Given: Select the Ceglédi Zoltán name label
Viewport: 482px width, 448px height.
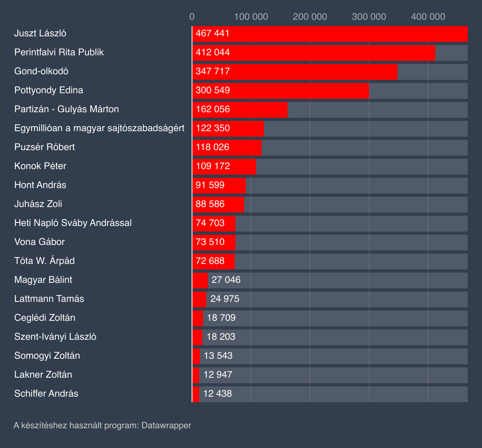Looking at the screenshot, I should [x=45, y=318].
